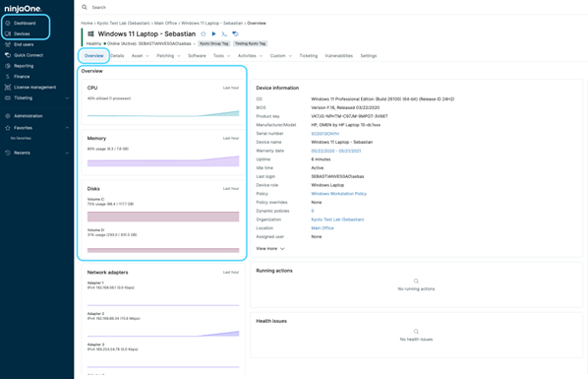Favorite this device with the star icon
The image size is (588, 379).
204,33
